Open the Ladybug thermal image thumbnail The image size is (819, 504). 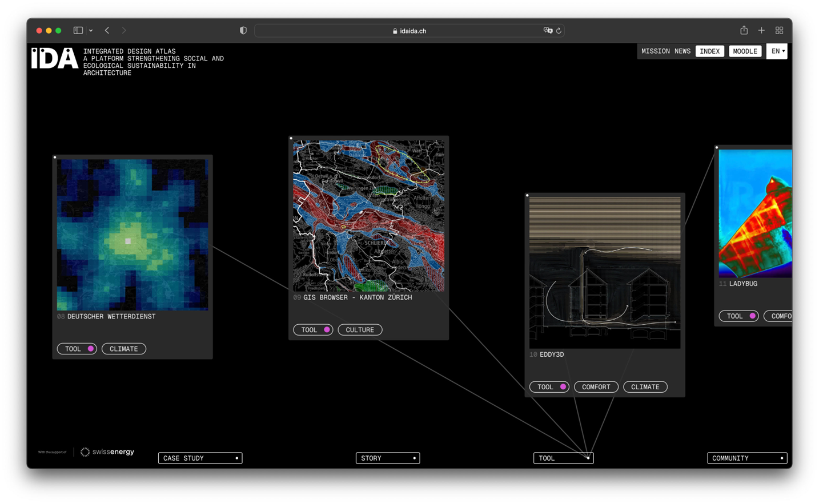click(x=755, y=213)
